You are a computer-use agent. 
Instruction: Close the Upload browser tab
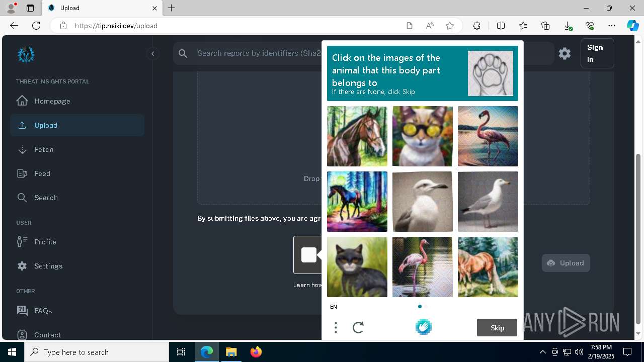coord(155,8)
